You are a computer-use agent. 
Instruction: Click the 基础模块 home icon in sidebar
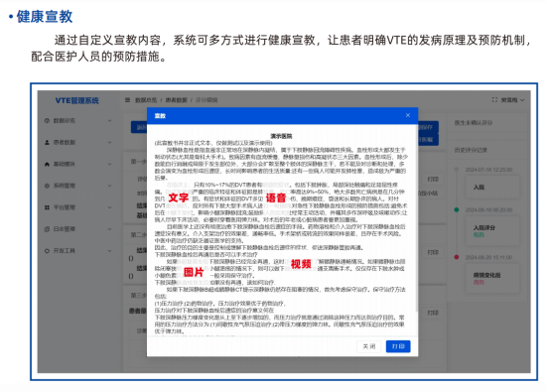pos(47,164)
